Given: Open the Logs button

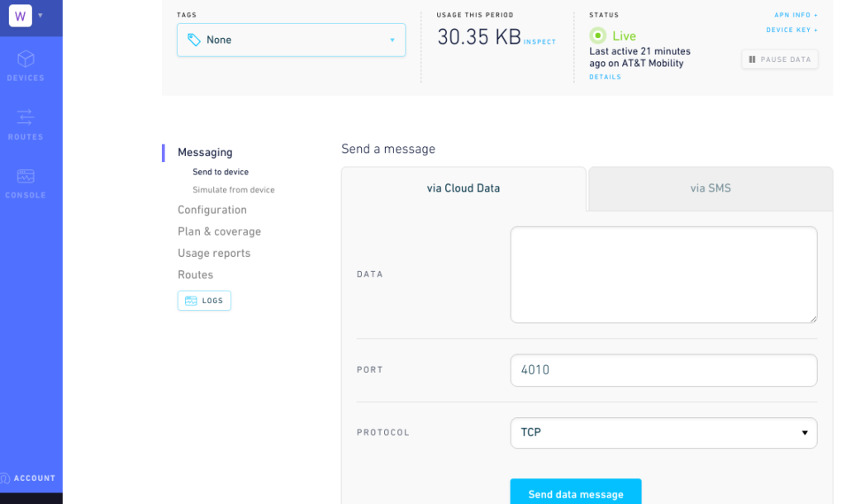Looking at the screenshot, I should [204, 301].
